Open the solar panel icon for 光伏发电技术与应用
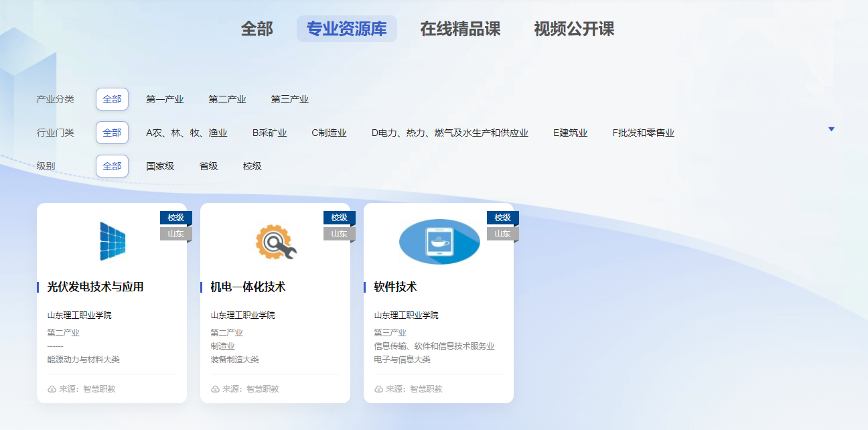868x430 pixels. 113,241
